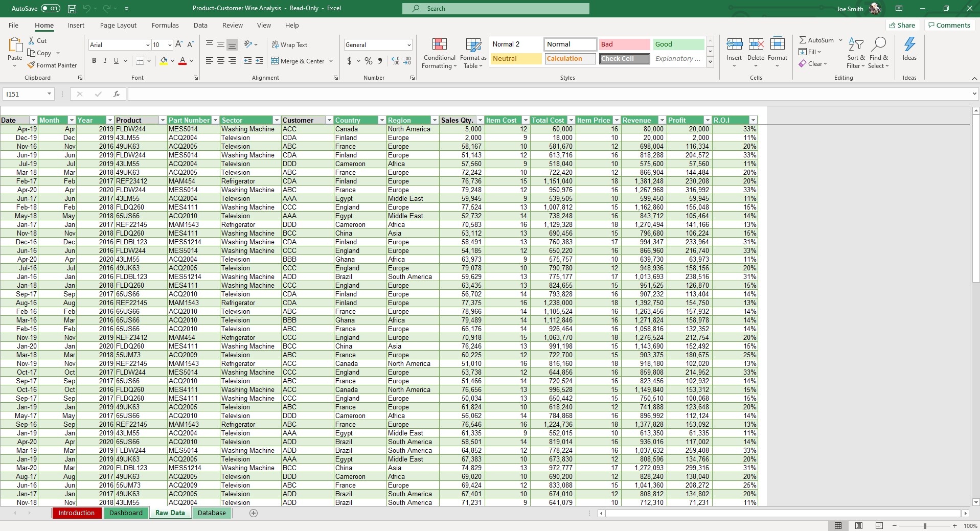Viewport: 980px width, 531px height.
Task: Switch to the Dashboard sheet tab
Action: (x=125, y=513)
